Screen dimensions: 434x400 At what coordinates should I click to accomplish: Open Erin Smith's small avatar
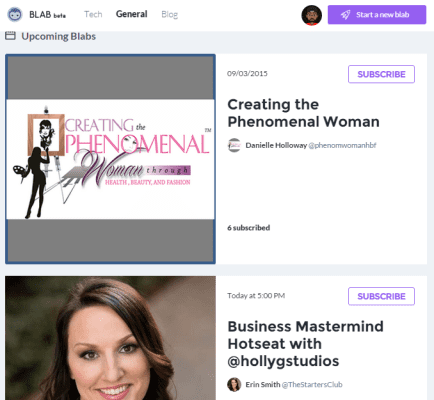pos(234,384)
